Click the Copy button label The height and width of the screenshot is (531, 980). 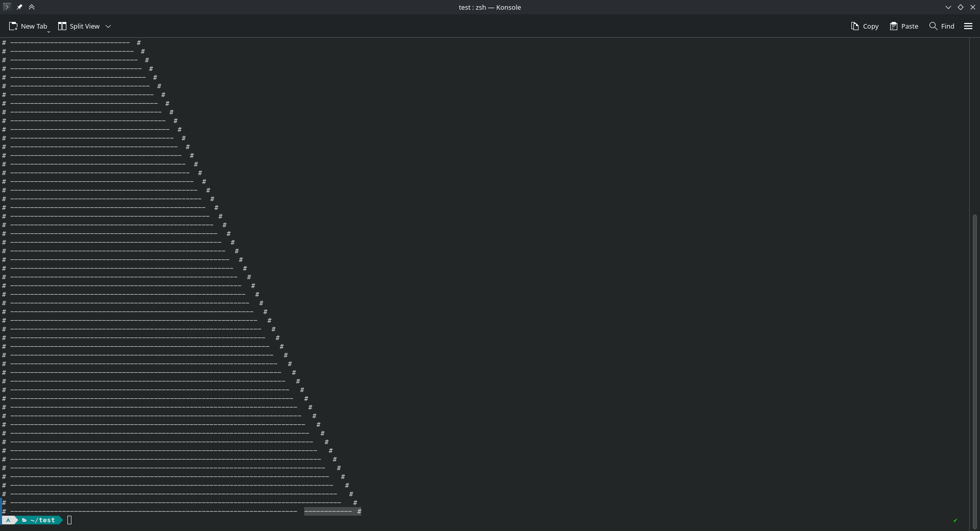click(x=871, y=27)
